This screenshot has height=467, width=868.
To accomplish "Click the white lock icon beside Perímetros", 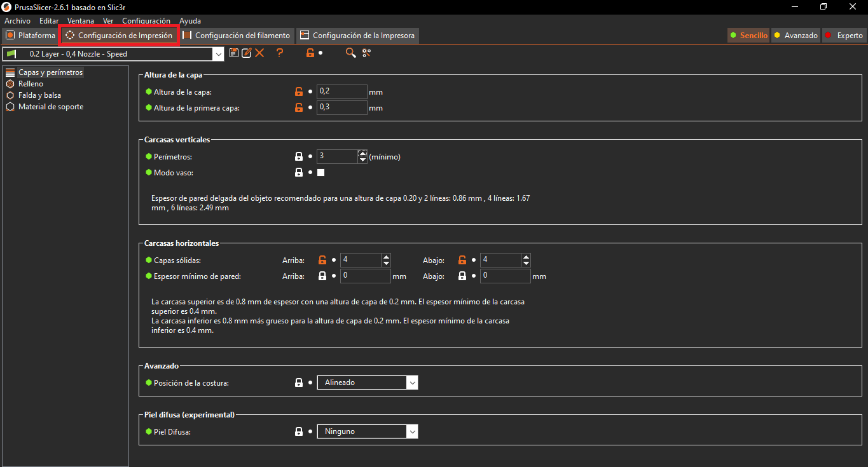I will 299,156.
